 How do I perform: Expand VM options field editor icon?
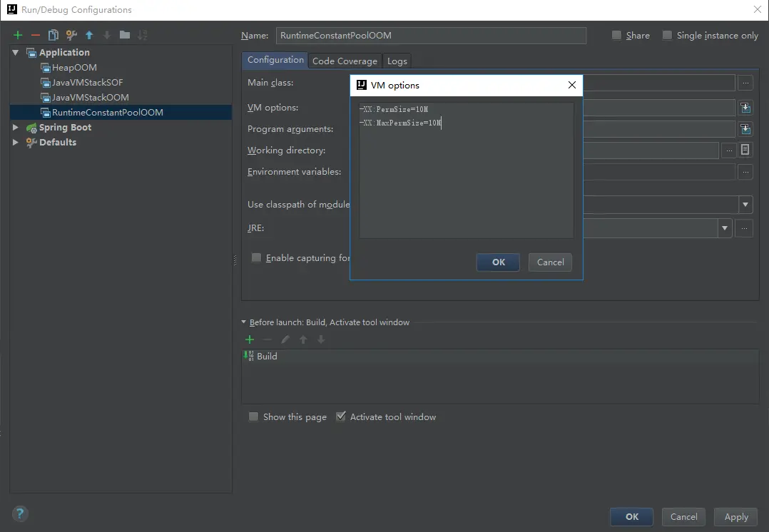pyautogui.click(x=745, y=108)
